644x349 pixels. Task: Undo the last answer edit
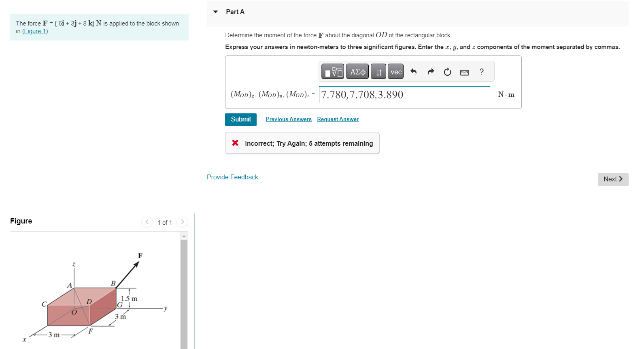pyautogui.click(x=413, y=72)
